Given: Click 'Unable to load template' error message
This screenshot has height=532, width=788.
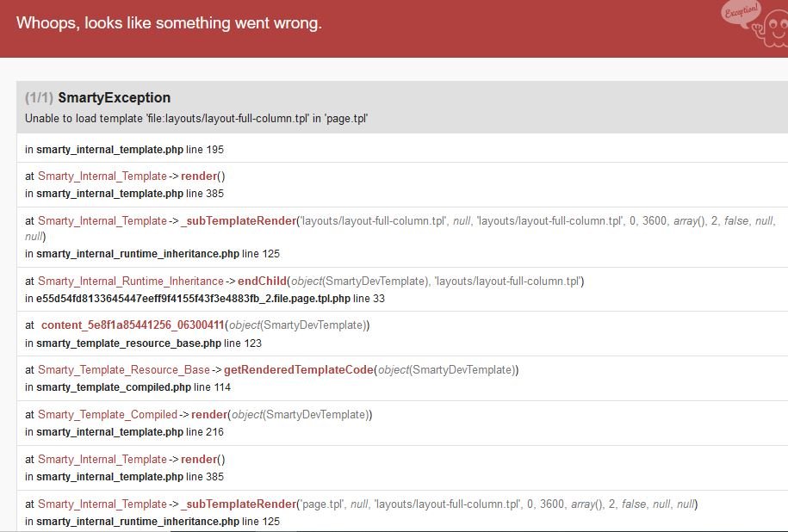Looking at the screenshot, I should pyautogui.click(x=196, y=119).
